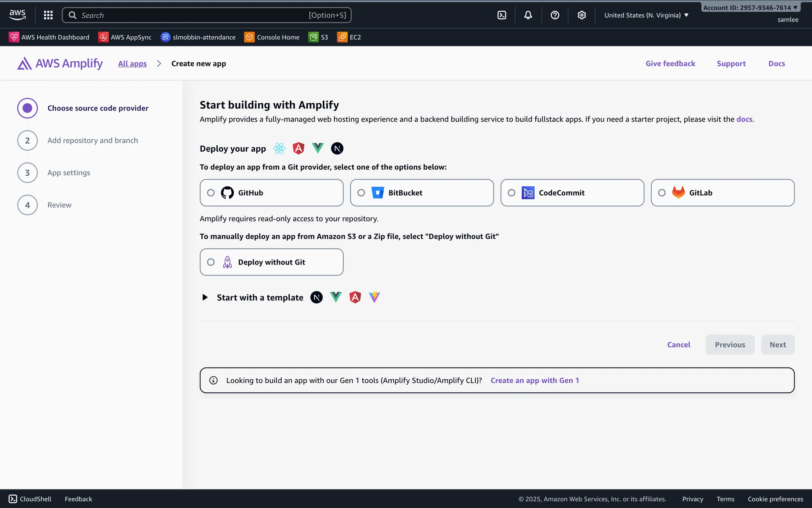This screenshot has height=508, width=812.
Task: Click the AWS logo home icon
Action: pos(17,15)
